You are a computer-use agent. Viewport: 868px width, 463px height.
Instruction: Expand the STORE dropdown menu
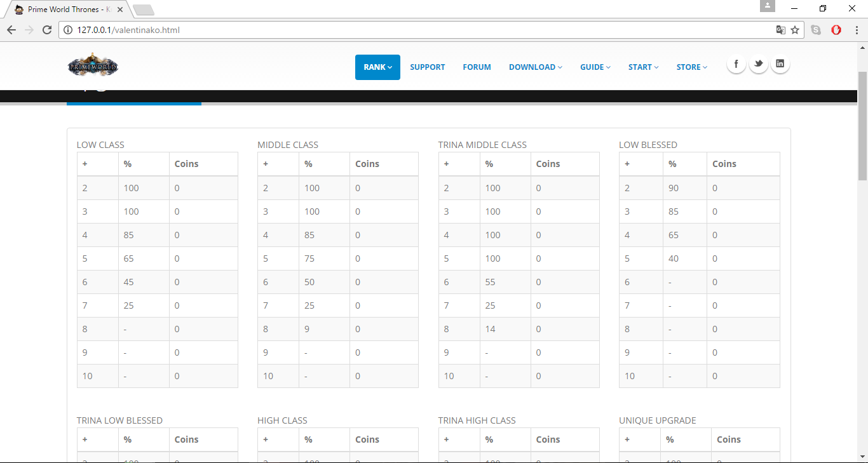(692, 67)
